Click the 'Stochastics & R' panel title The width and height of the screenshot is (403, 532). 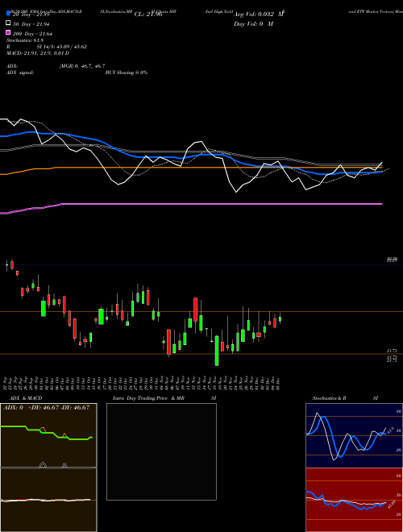tap(329, 398)
